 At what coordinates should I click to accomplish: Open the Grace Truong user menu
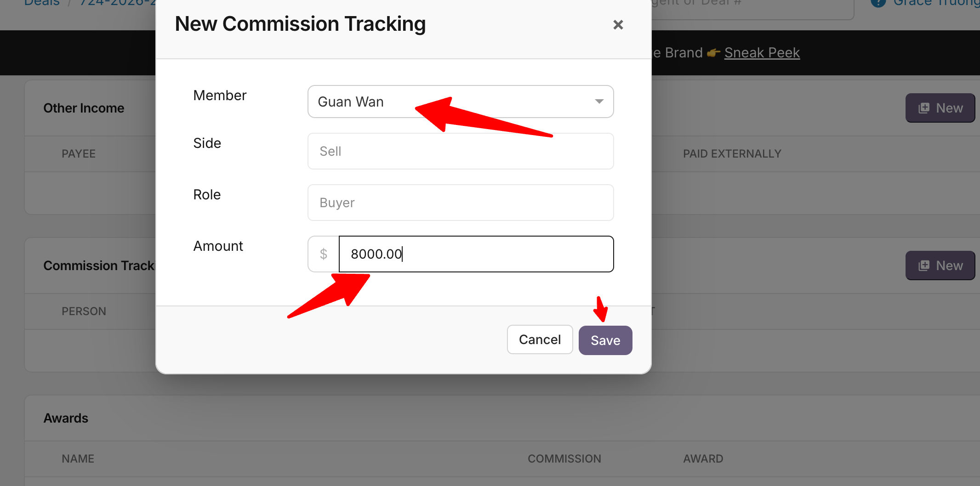(x=936, y=3)
